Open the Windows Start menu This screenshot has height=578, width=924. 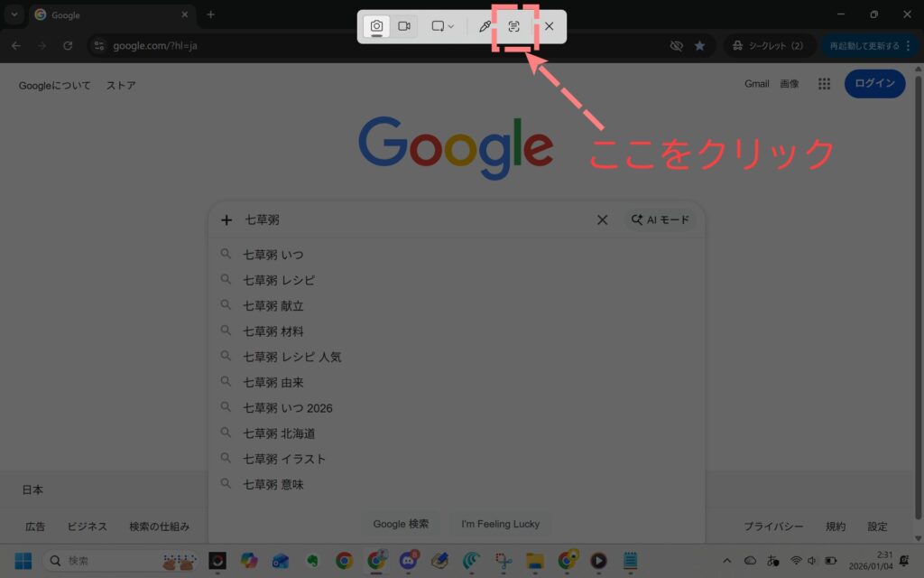pos(23,560)
